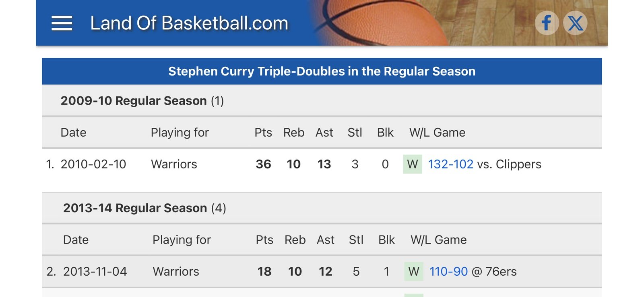Click the X (Twitter) icon
Viewport: 644px width, 297px height.
[575, 23]
